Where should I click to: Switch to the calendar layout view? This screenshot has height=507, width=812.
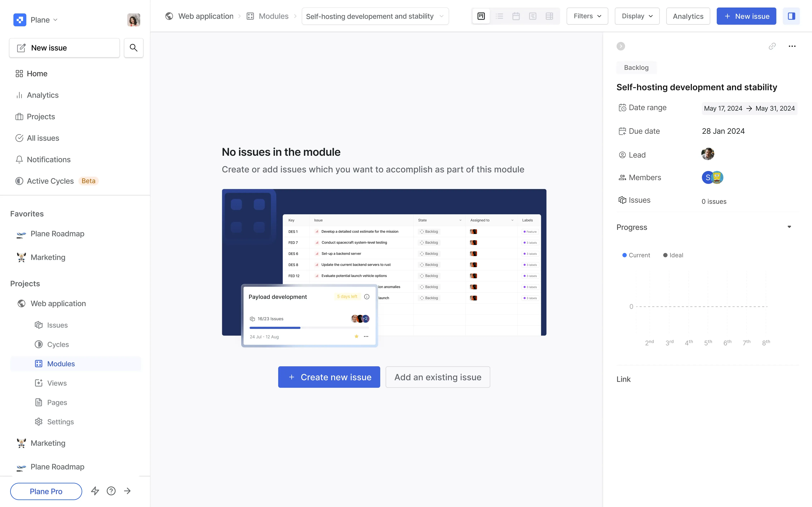[516, 16]
